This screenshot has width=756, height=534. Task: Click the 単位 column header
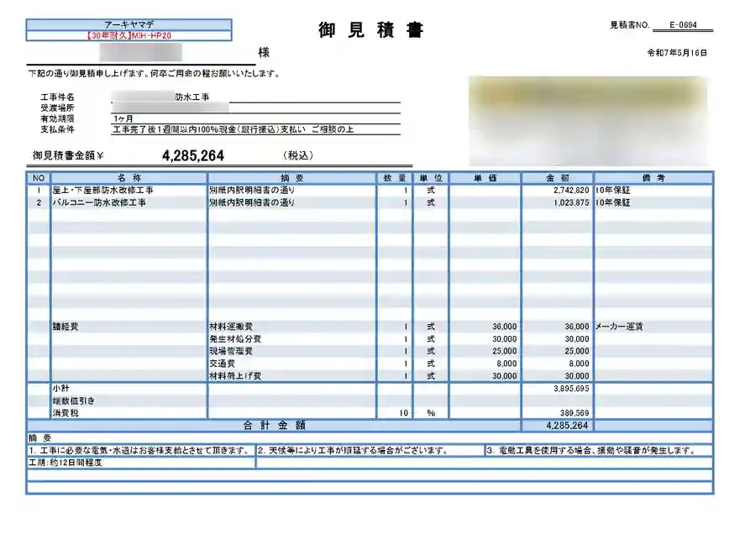pos(431,178)
